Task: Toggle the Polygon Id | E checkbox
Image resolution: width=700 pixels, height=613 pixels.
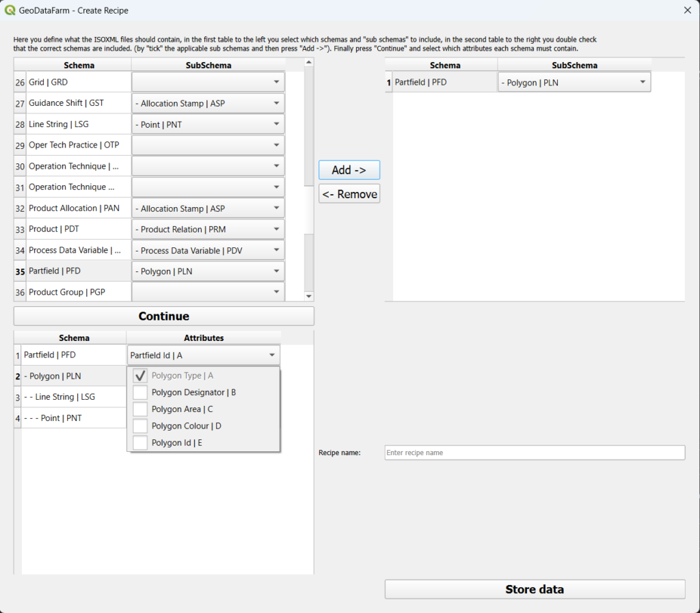Action: (140, 443)
